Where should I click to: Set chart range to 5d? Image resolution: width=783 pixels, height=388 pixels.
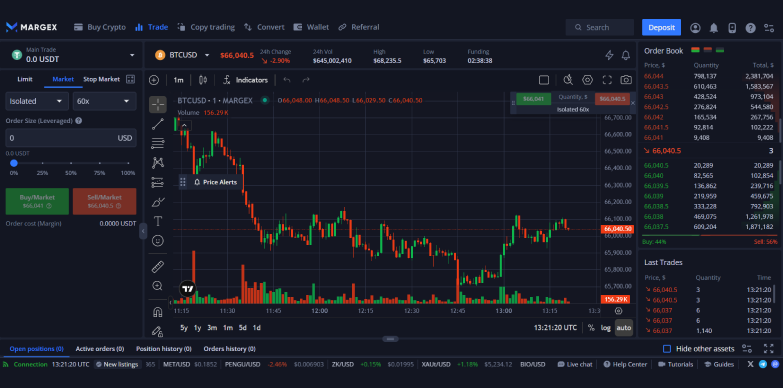coord(242,328)
